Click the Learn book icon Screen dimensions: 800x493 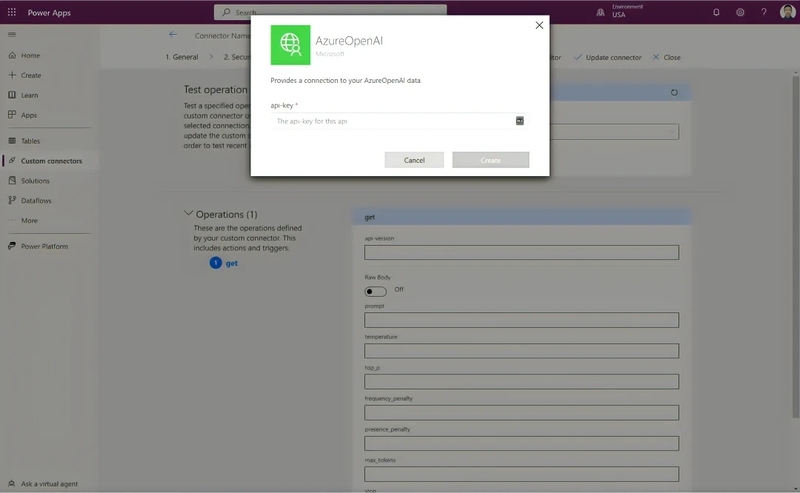tap(12, 95)
